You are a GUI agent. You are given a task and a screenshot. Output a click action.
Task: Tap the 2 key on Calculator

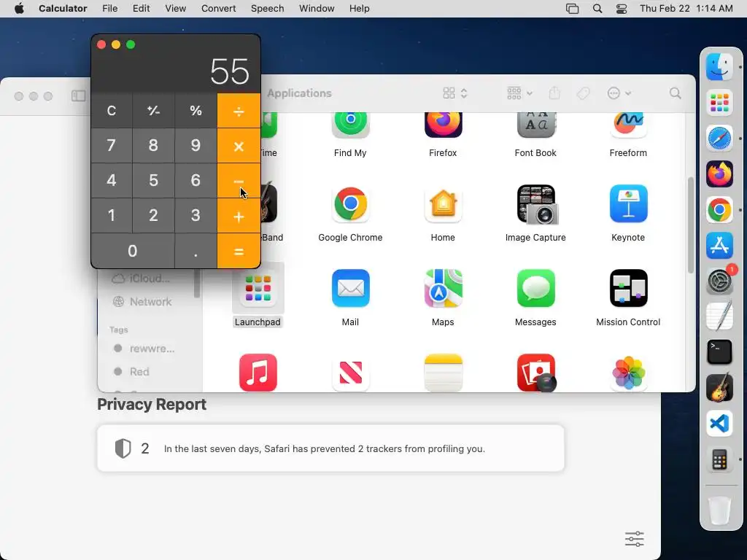tap(153, 216)
